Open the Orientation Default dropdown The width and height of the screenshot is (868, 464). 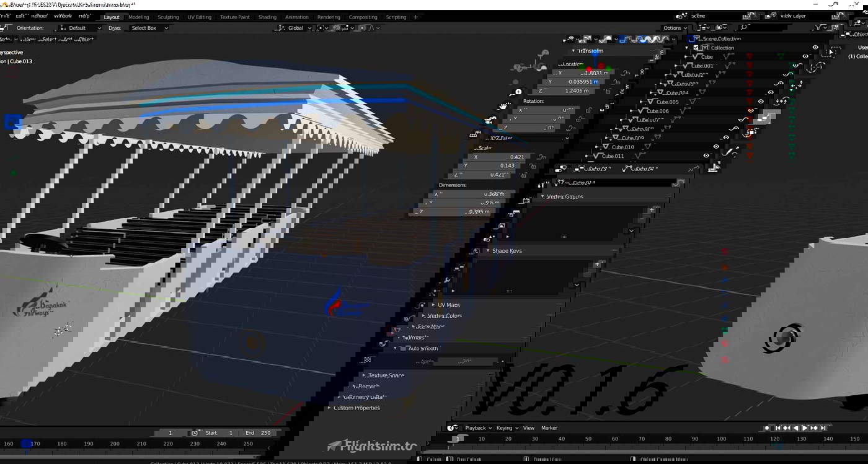81,28
